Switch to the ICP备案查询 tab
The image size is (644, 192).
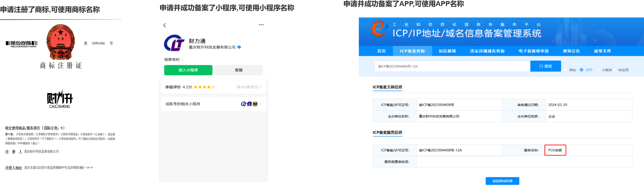click(412, 51)
